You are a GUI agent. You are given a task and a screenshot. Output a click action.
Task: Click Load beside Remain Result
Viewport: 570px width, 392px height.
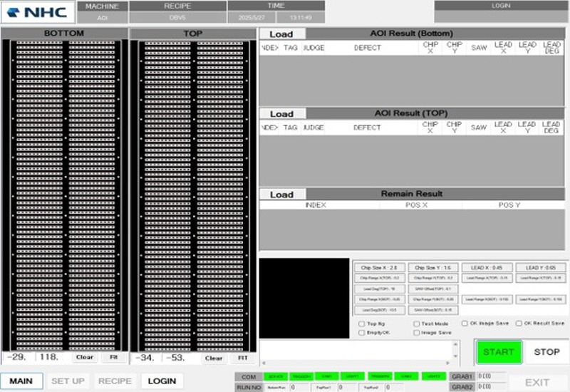click(x=281, y=194)
